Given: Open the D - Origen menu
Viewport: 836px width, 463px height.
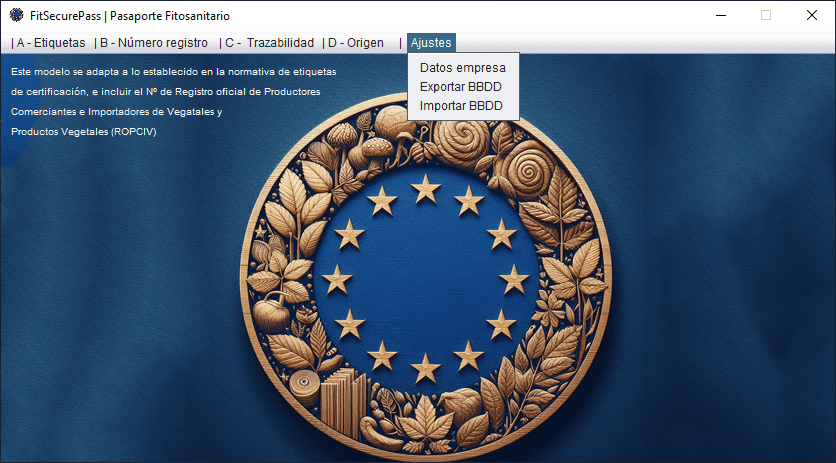Looking at the screenshot, I should [x=354, y=43].
